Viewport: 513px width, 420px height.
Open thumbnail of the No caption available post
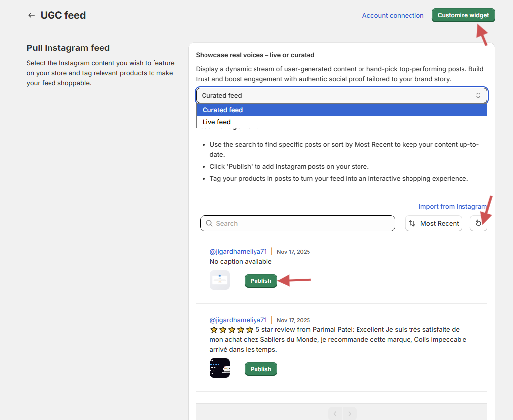click(x=220, y=280)
